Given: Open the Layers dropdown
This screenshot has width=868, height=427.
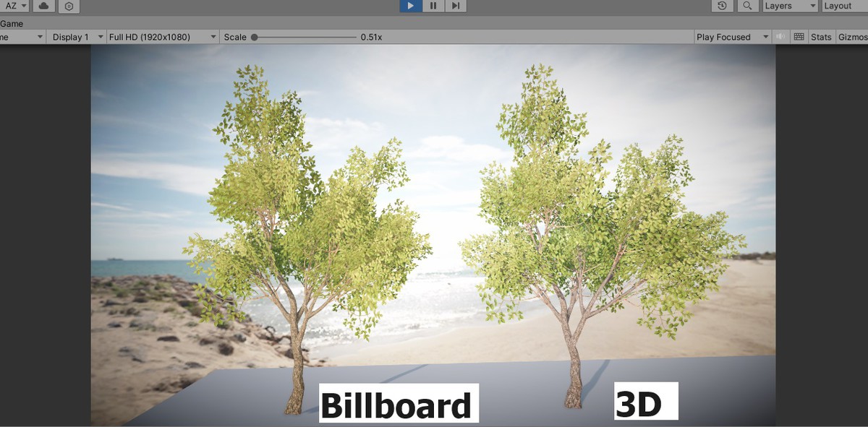Looking at the screenshot, I should 791,6.
